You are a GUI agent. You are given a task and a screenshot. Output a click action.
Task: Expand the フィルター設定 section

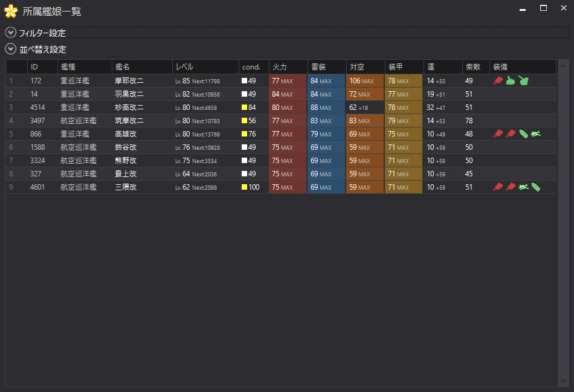(x=11, y=33)
